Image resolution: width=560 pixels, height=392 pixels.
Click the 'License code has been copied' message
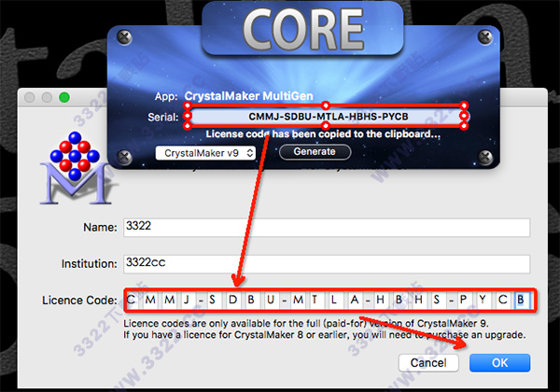pyautogui.click(x=323, y=133)
